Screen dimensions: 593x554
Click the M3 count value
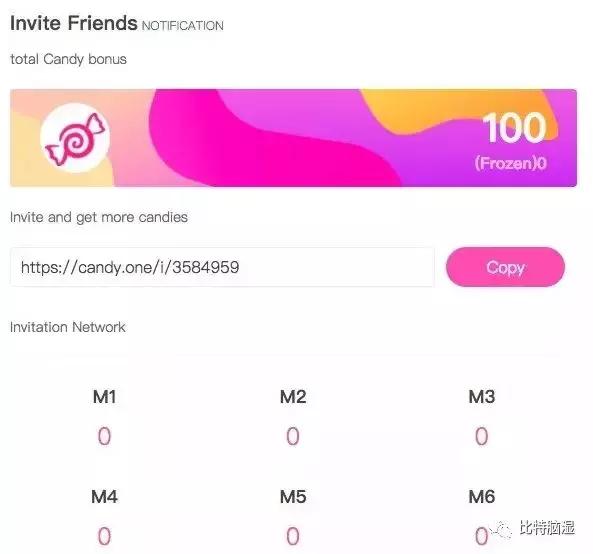pos(481,436)
